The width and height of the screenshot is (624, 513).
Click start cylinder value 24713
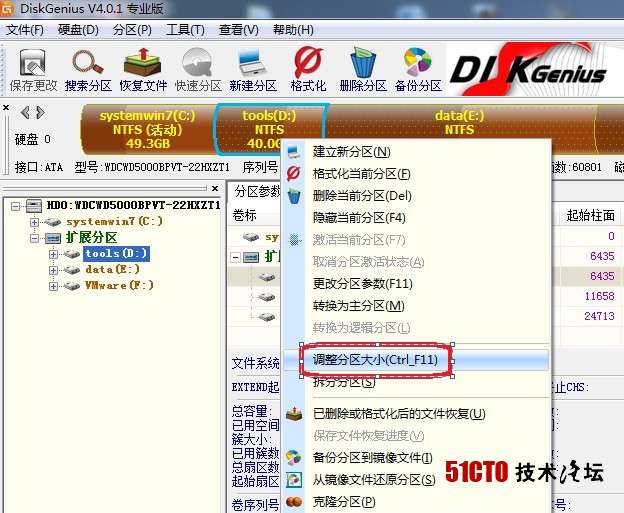click(x=599, y=316)
